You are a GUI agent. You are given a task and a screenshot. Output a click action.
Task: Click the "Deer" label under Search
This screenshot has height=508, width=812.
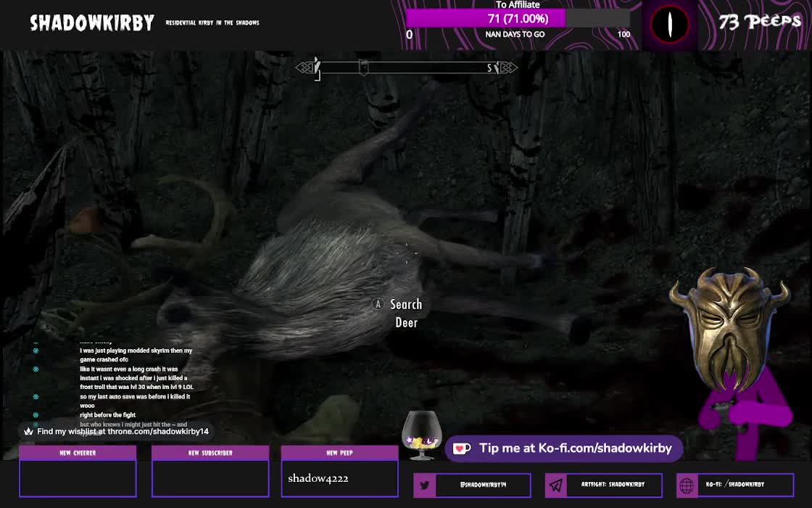click(x=407, y=322)
